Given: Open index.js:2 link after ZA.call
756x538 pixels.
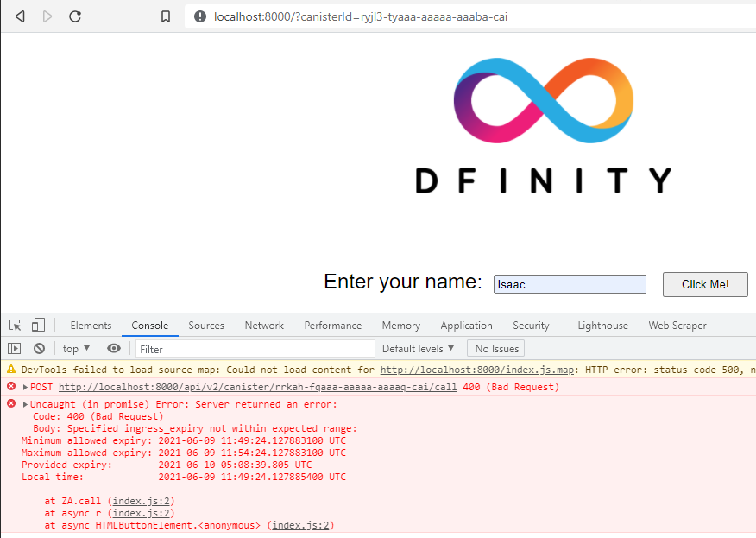Looking at the screenshot, I should 142,502.
